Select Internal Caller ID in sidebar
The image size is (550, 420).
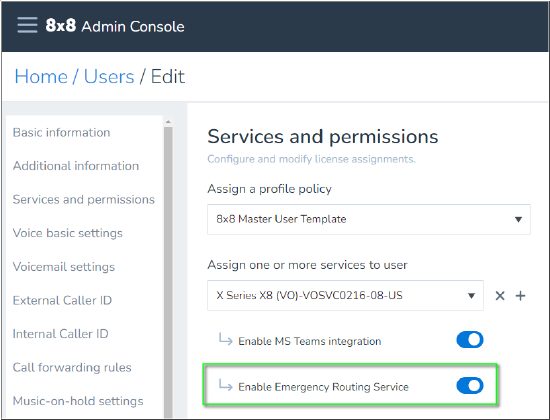coord(60,334)
